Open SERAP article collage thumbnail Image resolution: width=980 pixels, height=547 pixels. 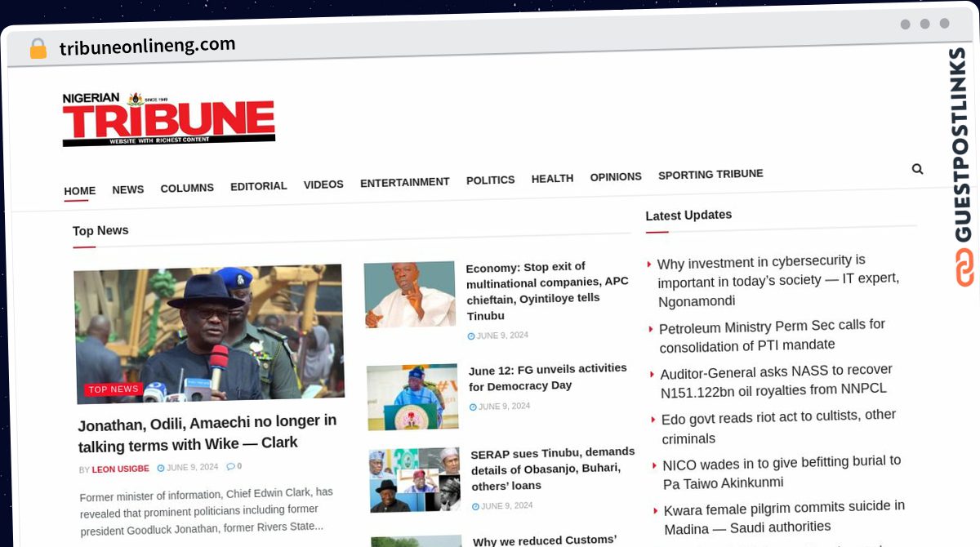415,480
